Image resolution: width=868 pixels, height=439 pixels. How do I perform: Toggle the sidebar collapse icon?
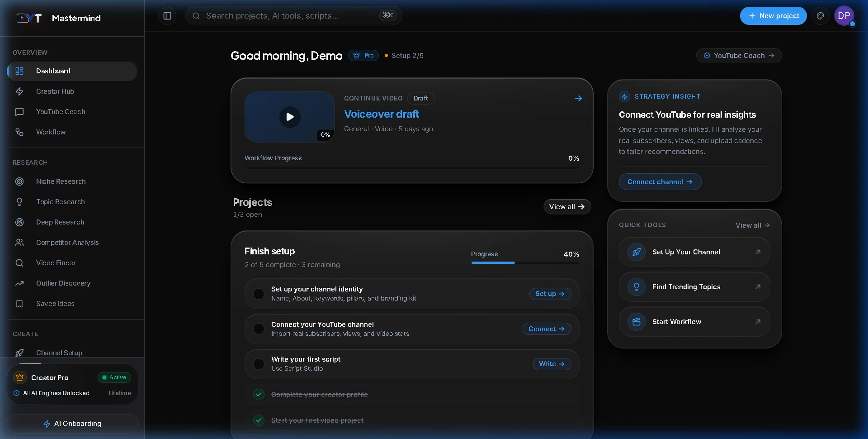[167, 16]
